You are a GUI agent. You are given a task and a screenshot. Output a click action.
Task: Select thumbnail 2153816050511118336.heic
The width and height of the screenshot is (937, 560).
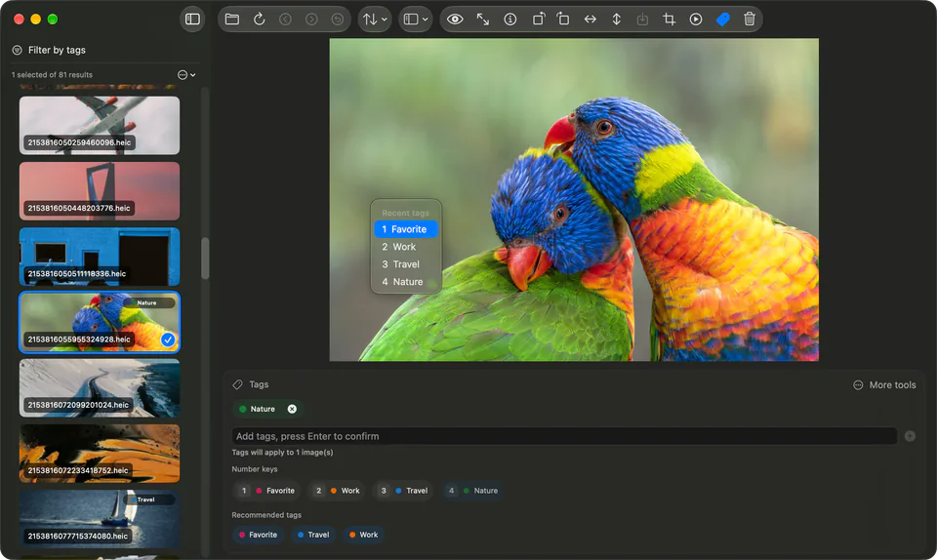coord(100,257)
